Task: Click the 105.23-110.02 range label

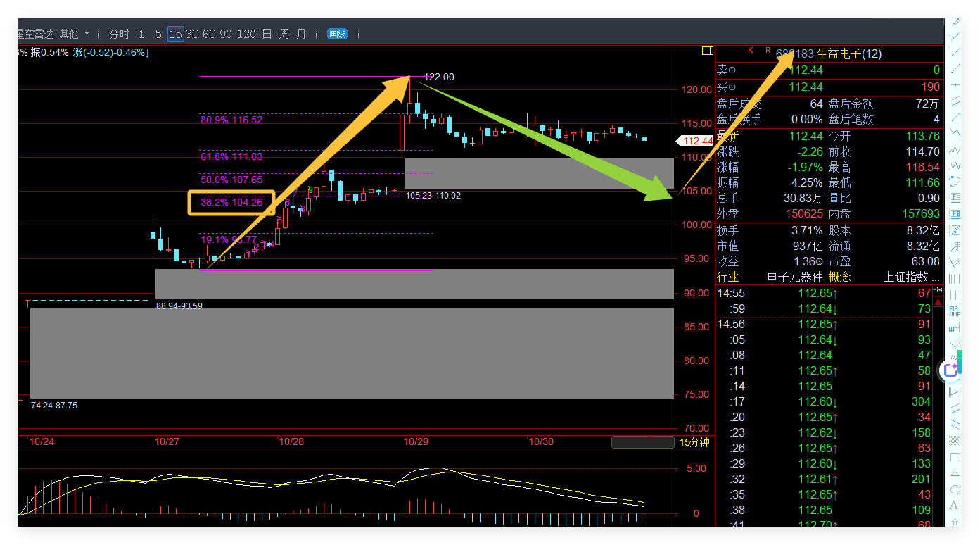Action: coord(433,195)
